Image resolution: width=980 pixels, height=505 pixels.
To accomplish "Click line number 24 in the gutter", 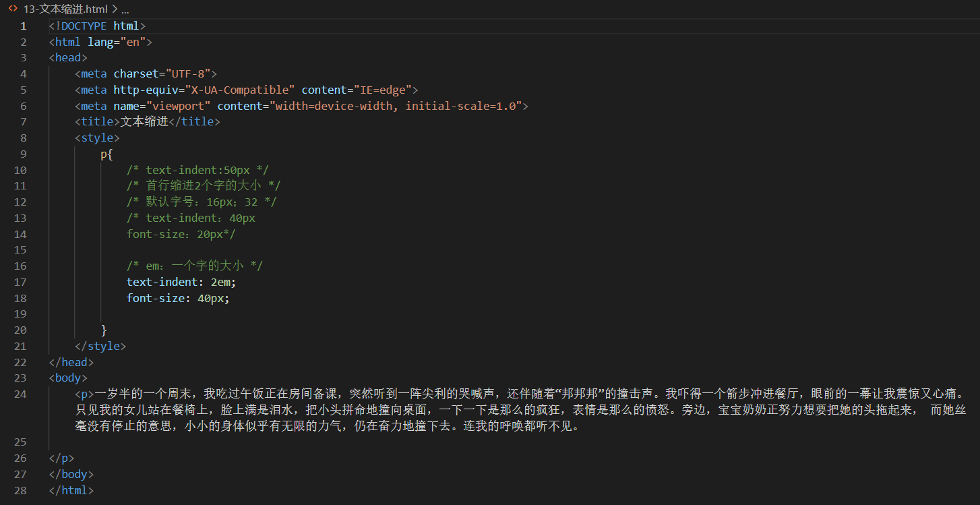I will [20, 394].
